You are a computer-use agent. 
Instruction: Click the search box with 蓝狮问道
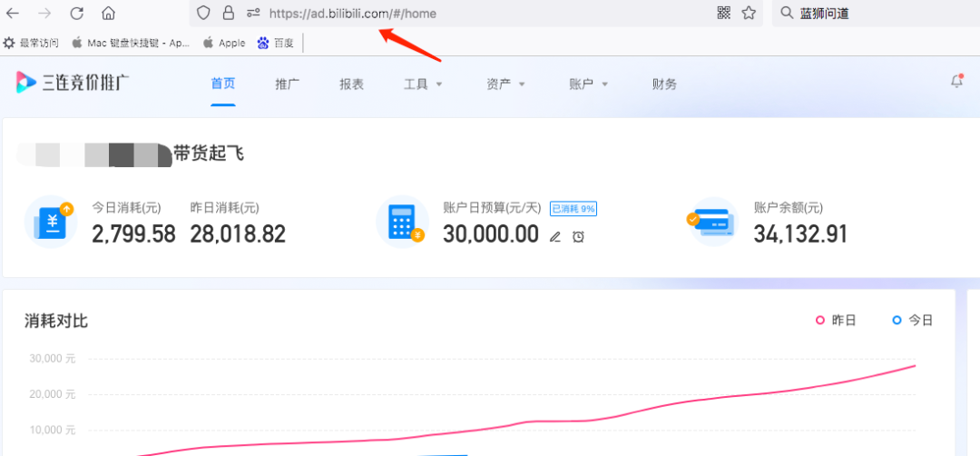point(877,13)
